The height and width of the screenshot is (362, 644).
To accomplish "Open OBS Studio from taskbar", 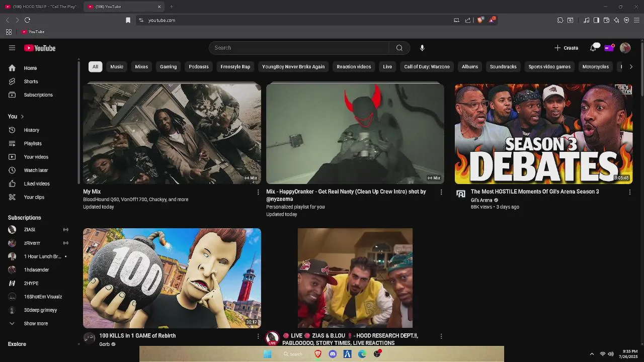I will click(x=377, y=354).
